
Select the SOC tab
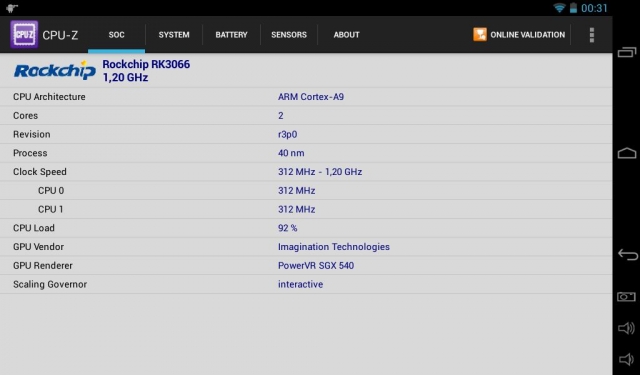pos(116,35)
